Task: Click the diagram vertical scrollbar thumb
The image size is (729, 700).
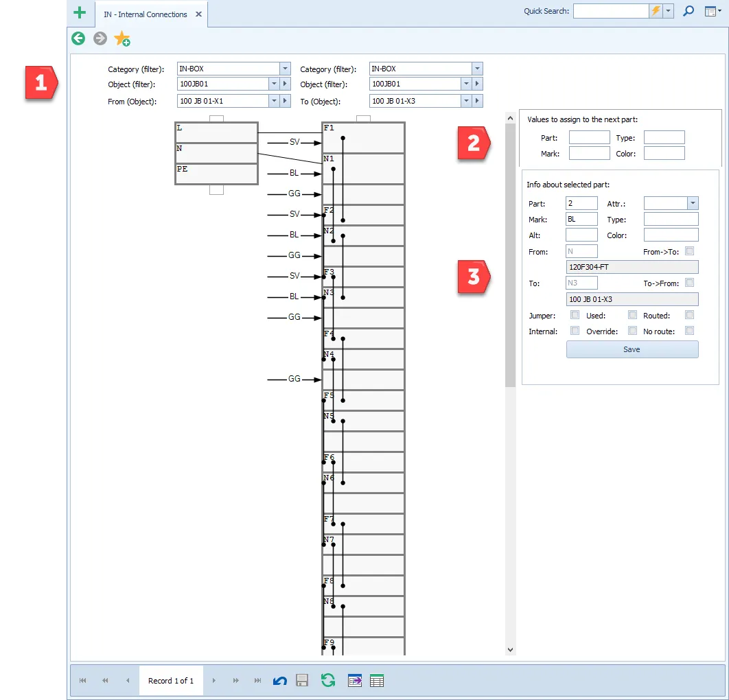Action: (x=510, y=255)
